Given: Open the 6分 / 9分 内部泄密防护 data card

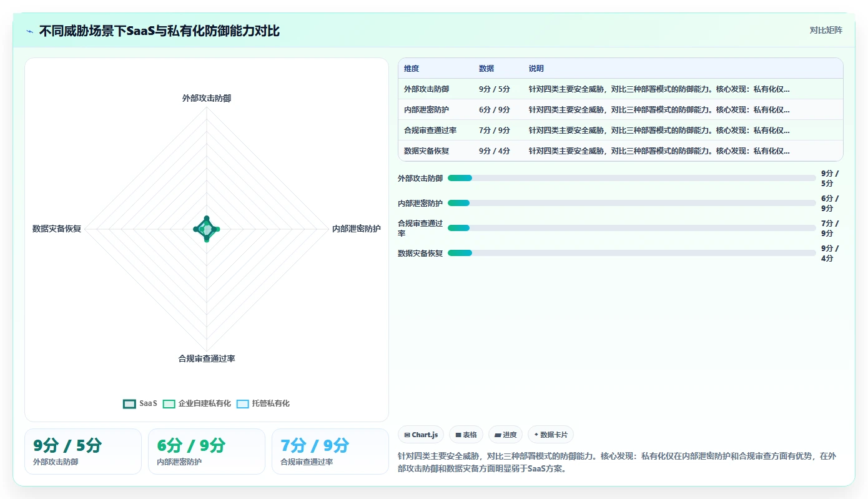Looking at the screenshot, I should click(207, 452).
